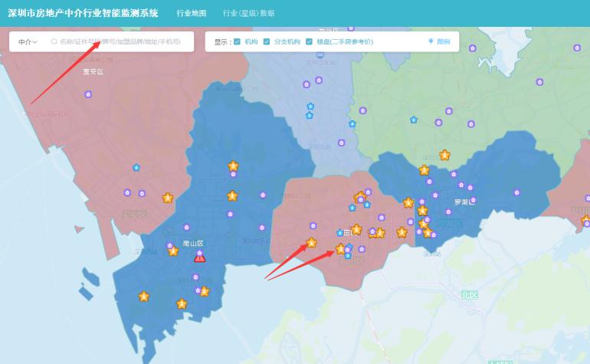The height and width of the screenshot is (364, 590).
Task: Click the purple house marker near 宝安区 label
Action: tap(88, 94)
